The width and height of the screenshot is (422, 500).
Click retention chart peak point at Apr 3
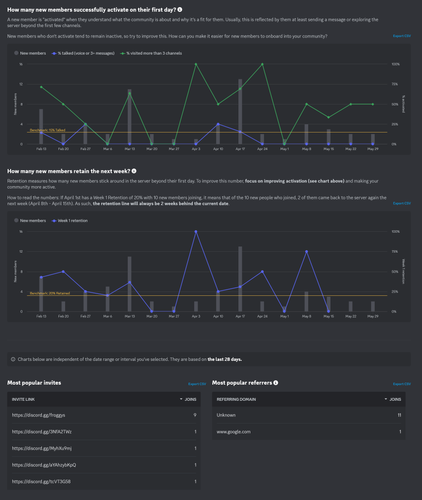(196, 231)
